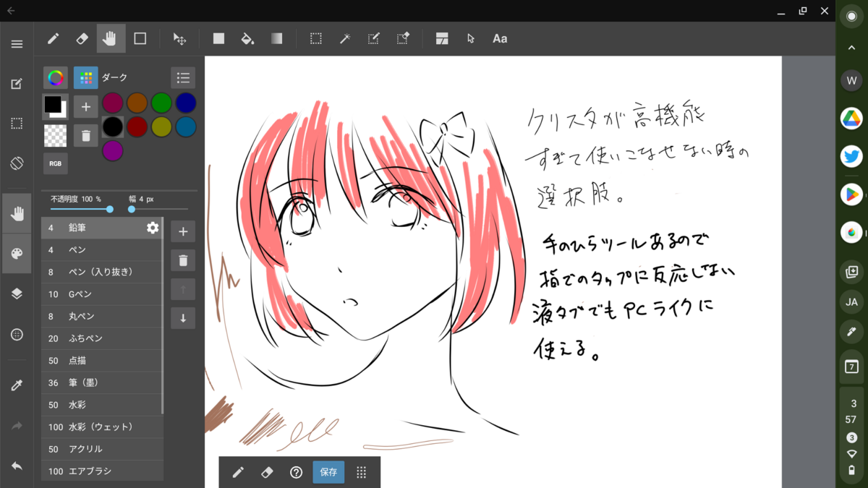Select the selection pen tool
The height and width of the screenshot is (488, 868).
[374, 38]
